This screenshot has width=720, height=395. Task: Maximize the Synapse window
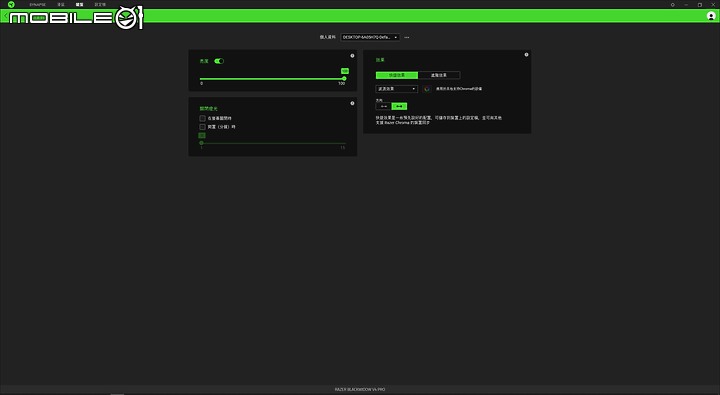tap(700, 5)
